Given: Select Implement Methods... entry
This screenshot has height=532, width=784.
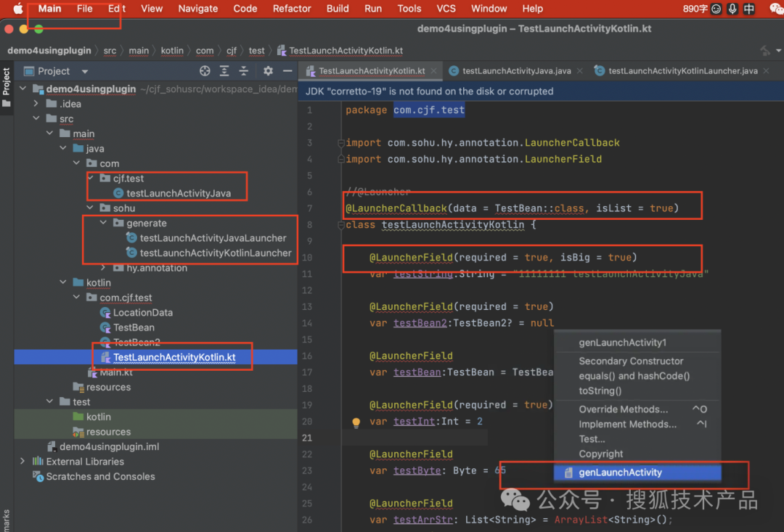Looking at the screenshot, I should 637,425.
